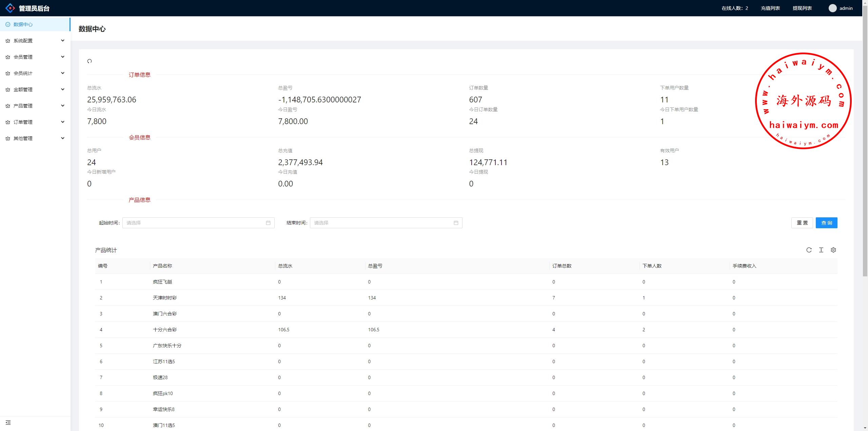The height and width of the screenshot is (431, 868).
Task: Click the 管理员后台 logo icon
Action: [10, 8]
